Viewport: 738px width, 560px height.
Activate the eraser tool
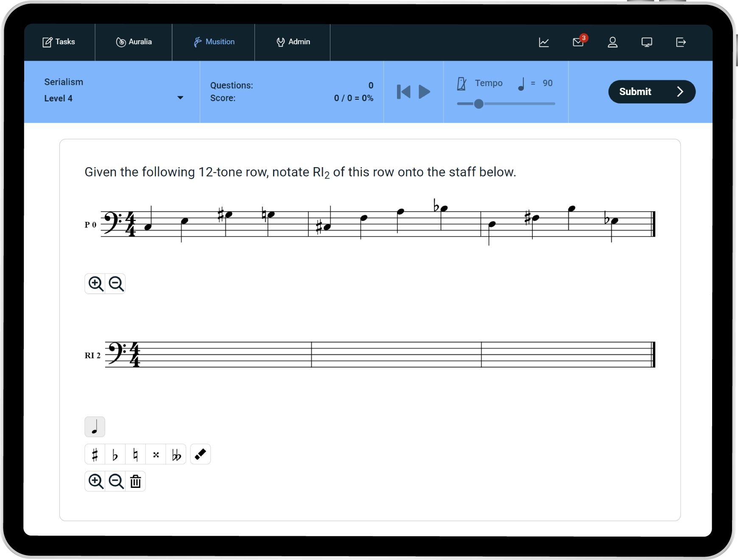coord(200,454)
